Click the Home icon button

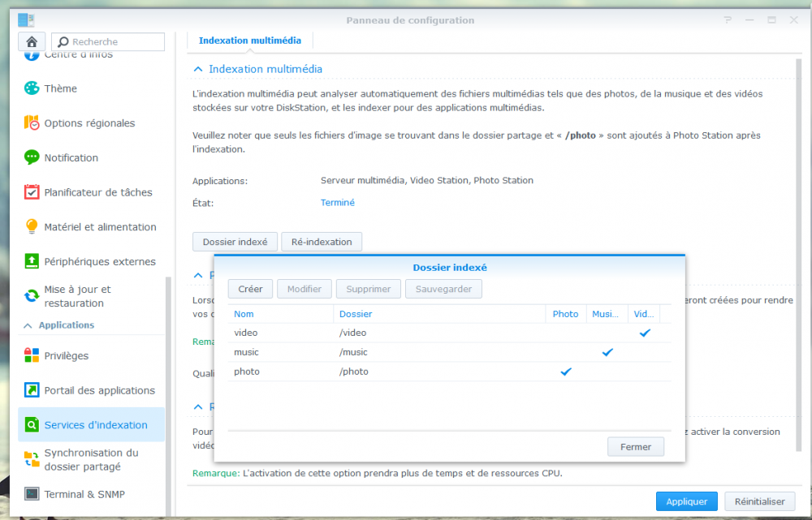click(x=32, y=42)
